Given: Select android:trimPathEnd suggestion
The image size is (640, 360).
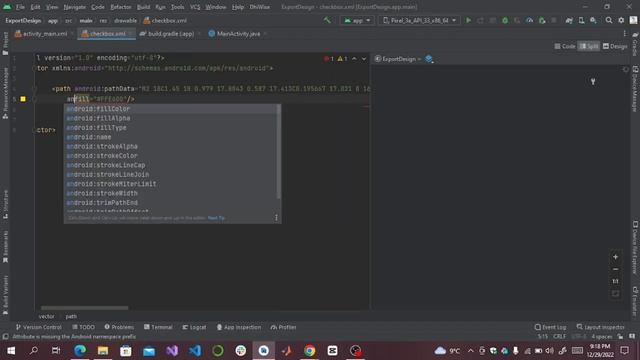Looking at the screenshot, I should tap(171, 203).
